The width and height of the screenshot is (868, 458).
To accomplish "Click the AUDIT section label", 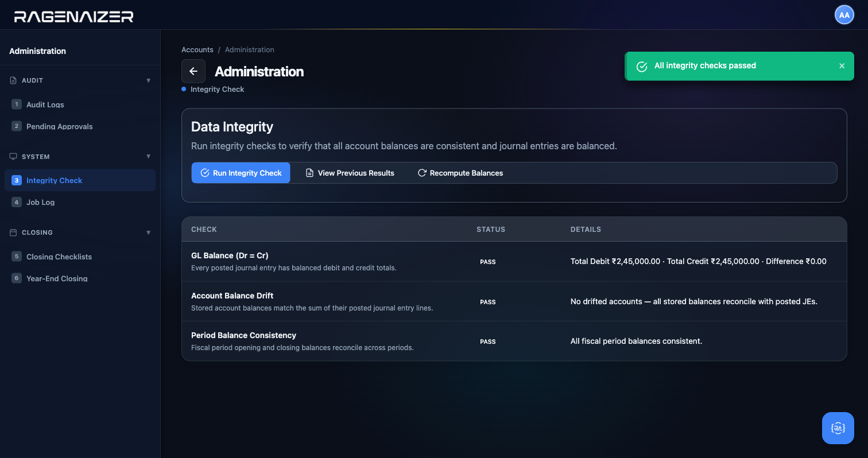I will 32,80.
